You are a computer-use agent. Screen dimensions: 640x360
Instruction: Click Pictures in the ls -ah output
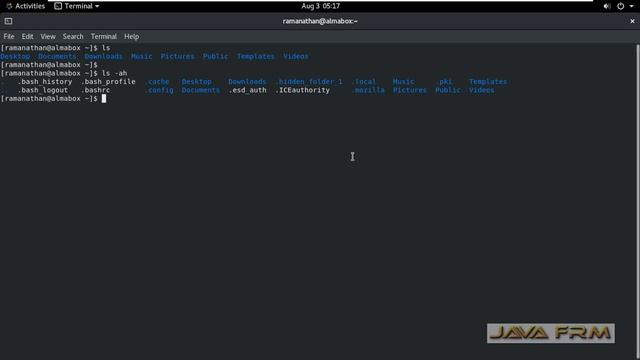410,90
